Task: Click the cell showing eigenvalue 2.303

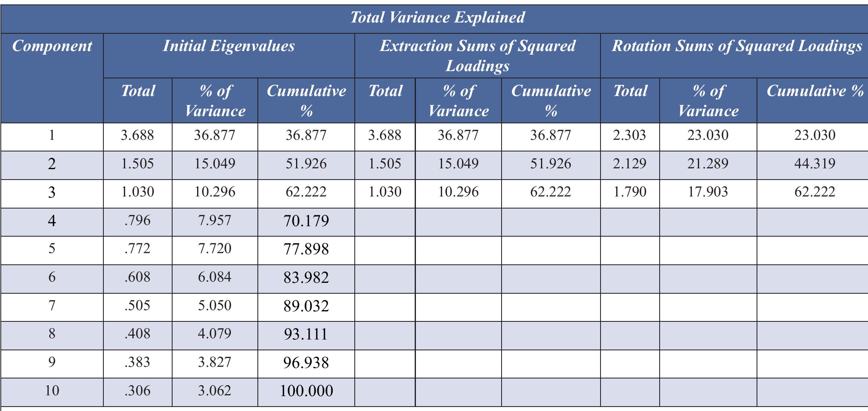Action: (629, 135)
